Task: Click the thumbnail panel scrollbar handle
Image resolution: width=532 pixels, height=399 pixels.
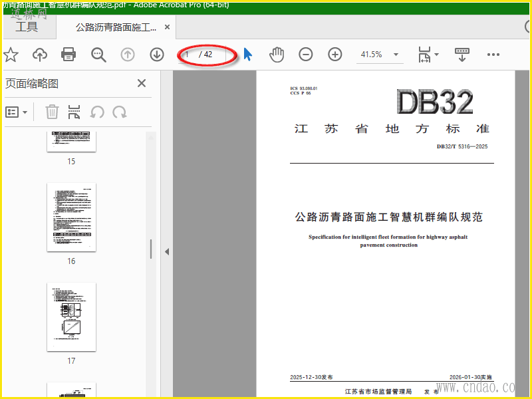Action: pos(151,249)
